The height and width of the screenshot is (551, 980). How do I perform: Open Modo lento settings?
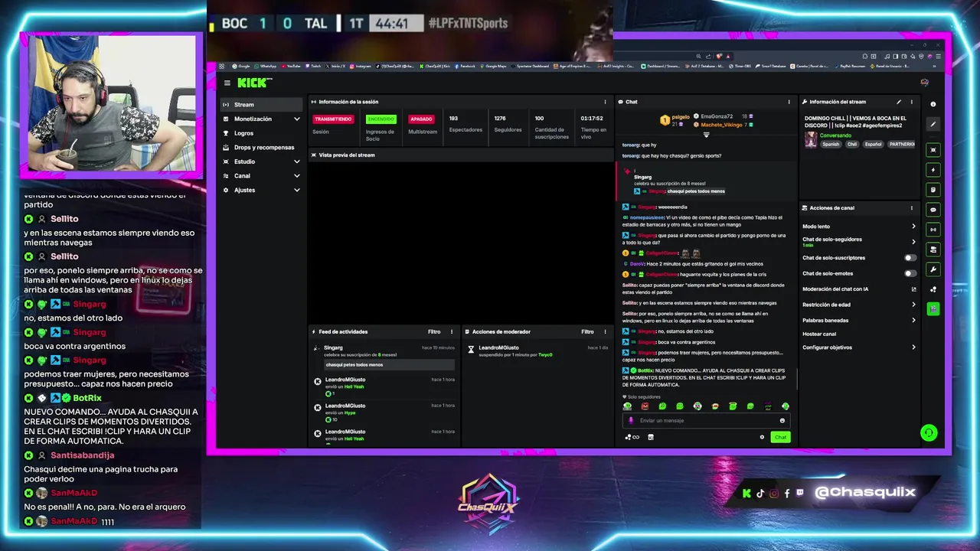[x=858, y=227]
